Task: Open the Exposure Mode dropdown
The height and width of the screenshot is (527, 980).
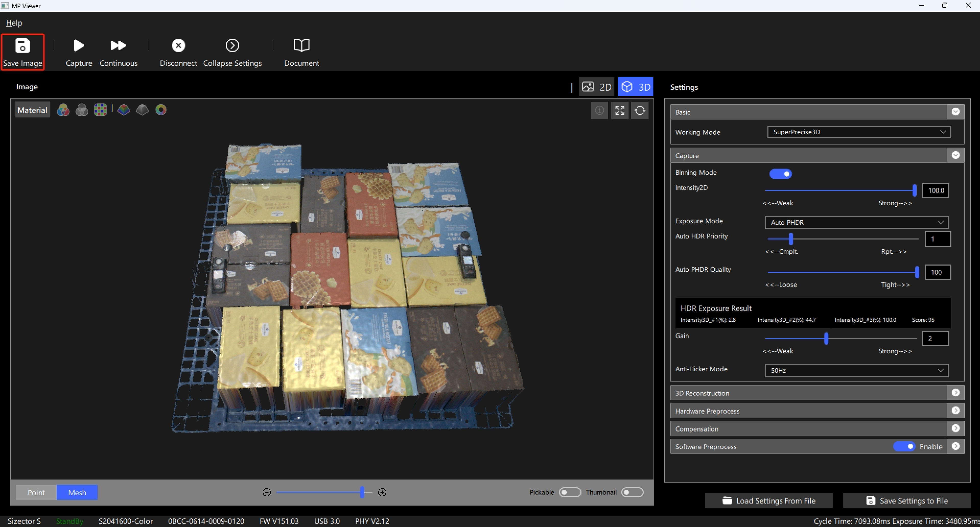Action: (856, 222)
